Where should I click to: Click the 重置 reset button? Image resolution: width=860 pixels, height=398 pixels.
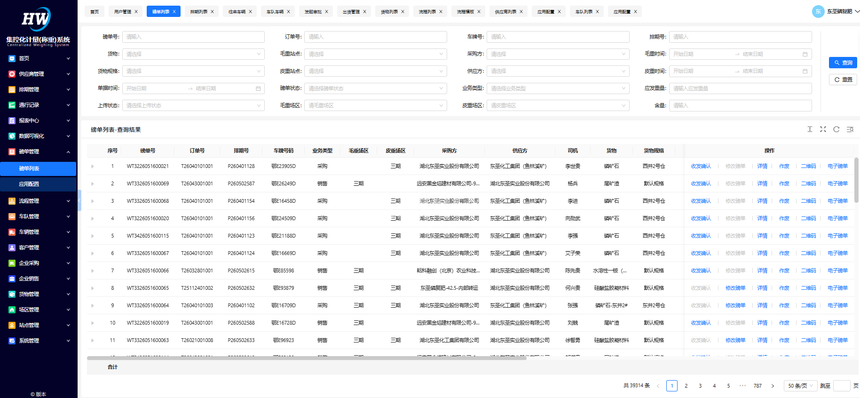[842, 79]
